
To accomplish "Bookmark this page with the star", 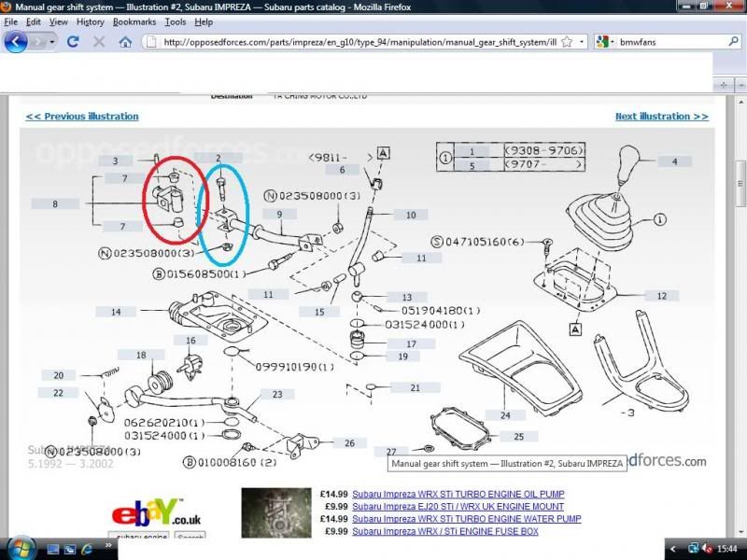I will click(567, 42).
